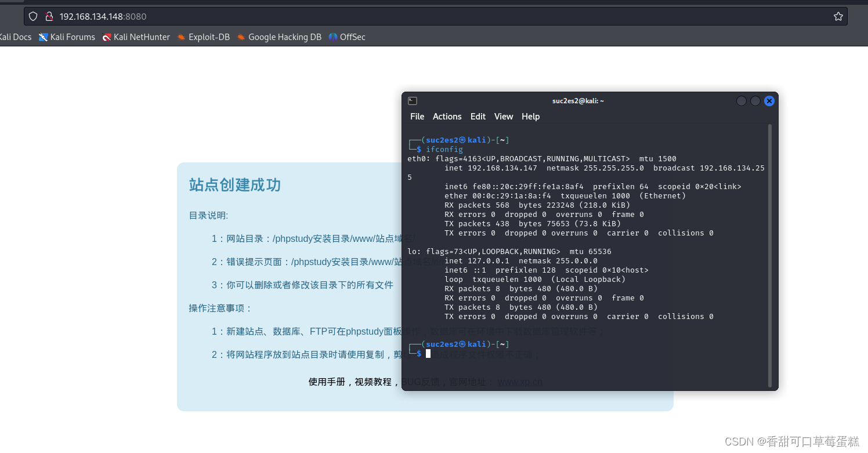The width and height of the screenshot is (868, 453).
Task: Click the 目录说明 label
Action: click(x=209, y=216)
